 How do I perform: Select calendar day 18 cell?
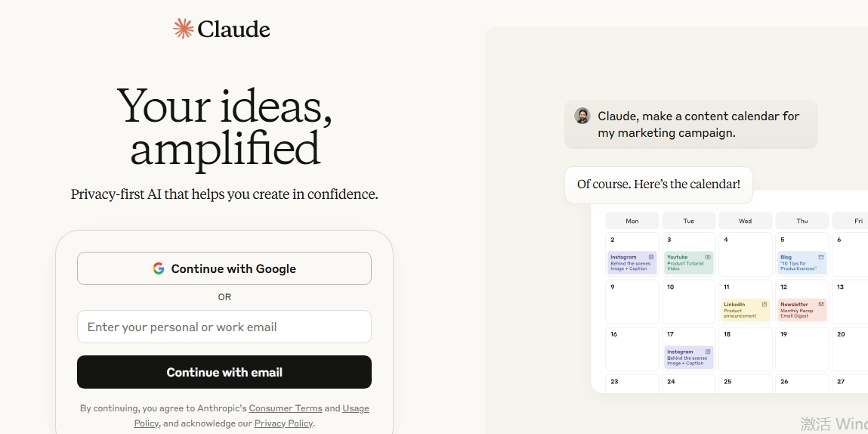pyautogui.click(x=746, y=348)
